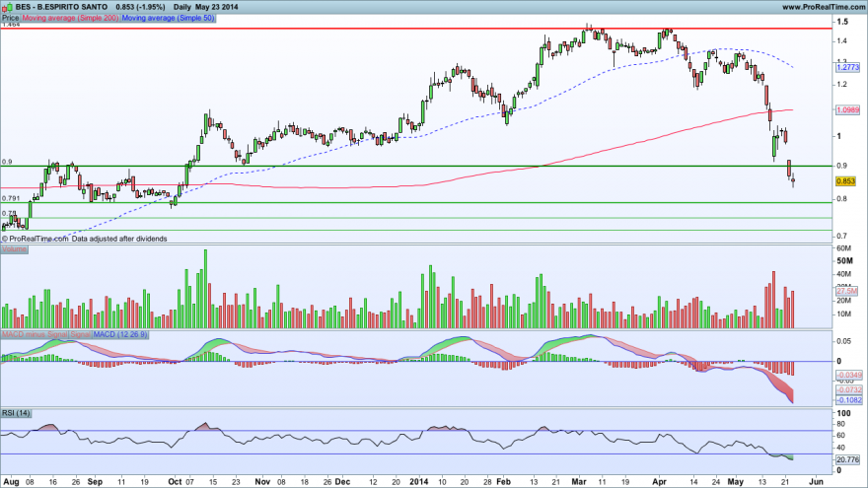Click the Volume panel label
868x488 pixels.
click(14, 249)
